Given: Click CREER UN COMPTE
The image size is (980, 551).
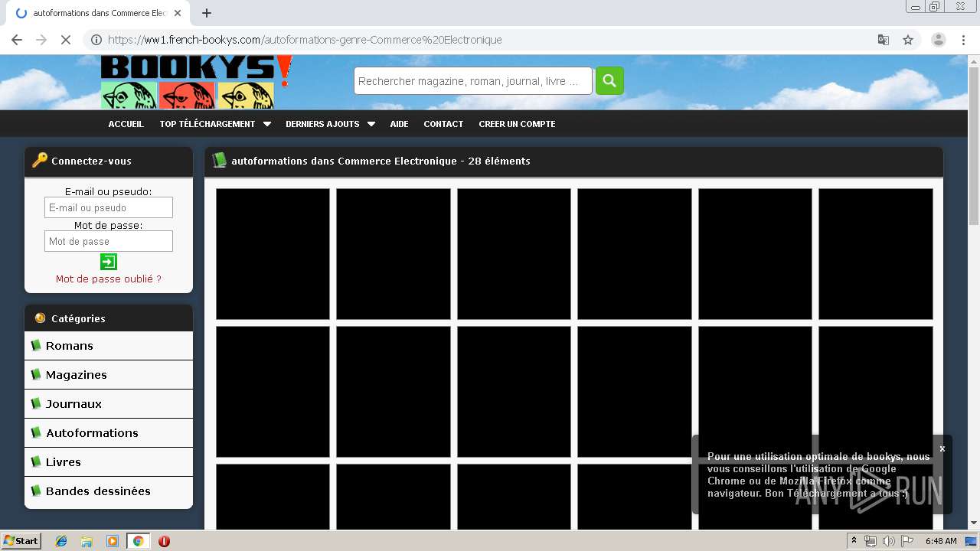Looking at the screenshot, I should 517,124.
